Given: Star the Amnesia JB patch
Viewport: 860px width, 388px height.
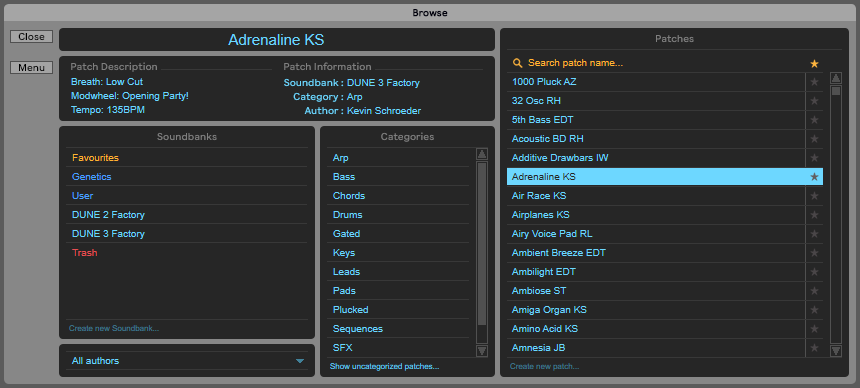Looking at the screenshot, I should [x=814, y=348].
